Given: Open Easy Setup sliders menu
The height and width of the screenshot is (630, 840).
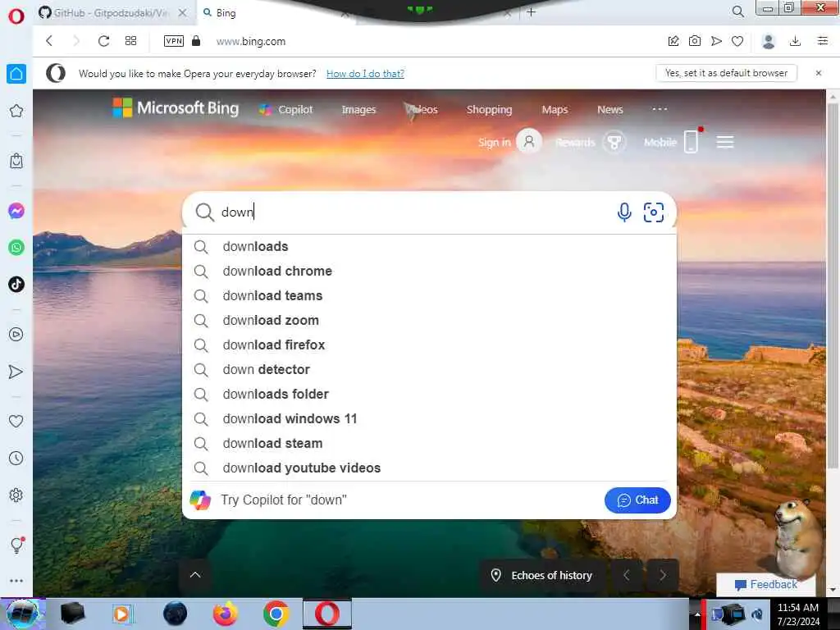Looking at the screenshot, I should 822,41.
